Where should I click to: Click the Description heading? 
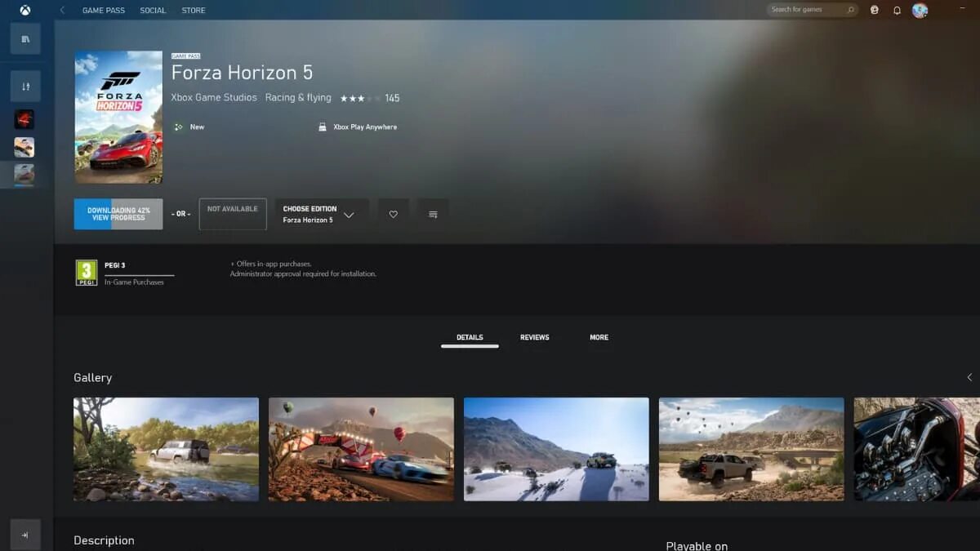(x=104, y=540)
